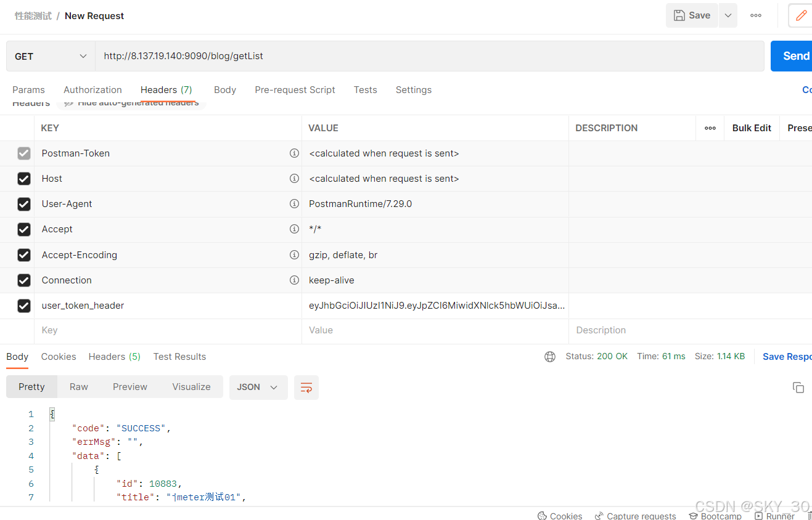
Task: Click the keep-alive value cell
Action: coord(435,280)
